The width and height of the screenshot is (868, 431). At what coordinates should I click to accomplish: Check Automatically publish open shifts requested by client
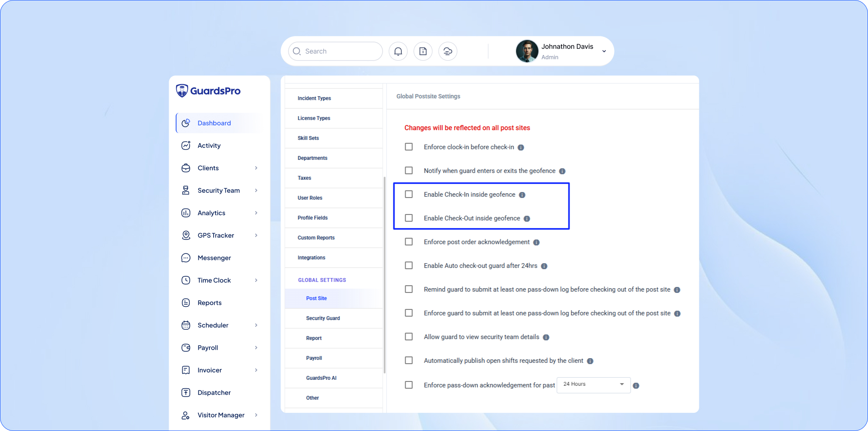click(409, 360)
